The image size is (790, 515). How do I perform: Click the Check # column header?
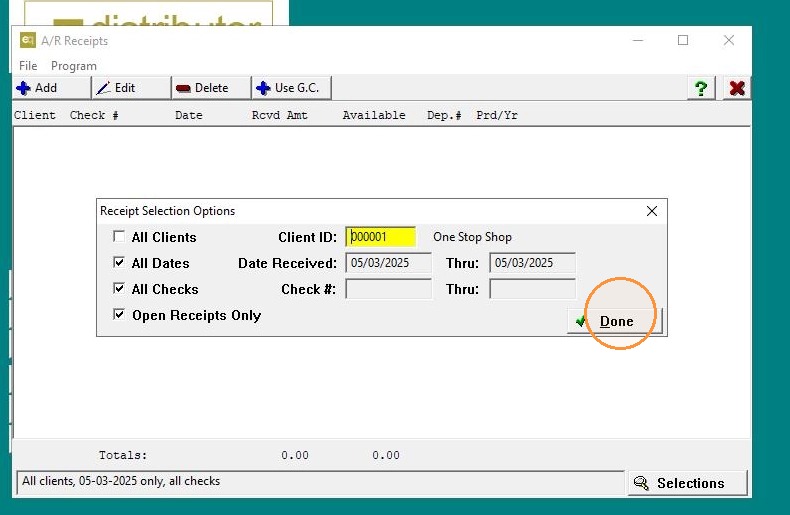pos(94,115)
